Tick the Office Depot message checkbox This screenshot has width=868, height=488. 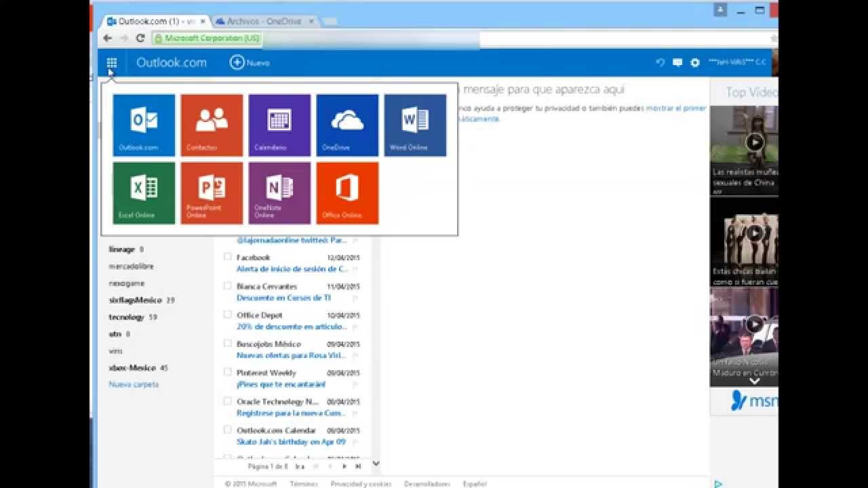click(228, 314)
